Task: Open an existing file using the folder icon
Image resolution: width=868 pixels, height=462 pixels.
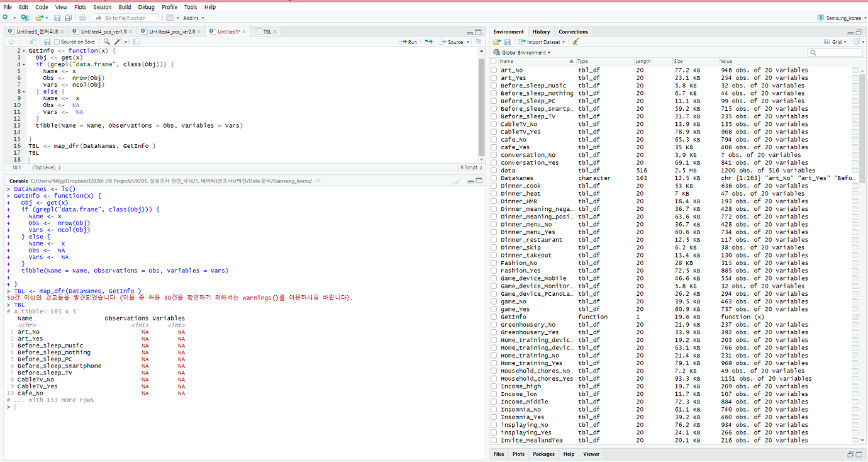Action: point(39,18)
